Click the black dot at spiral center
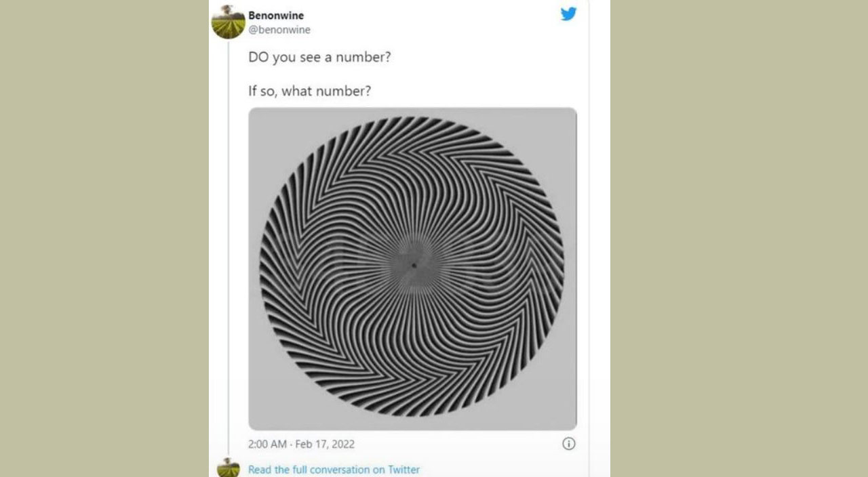This screenshot has height=477, width=868. click(x=413, y=266)
